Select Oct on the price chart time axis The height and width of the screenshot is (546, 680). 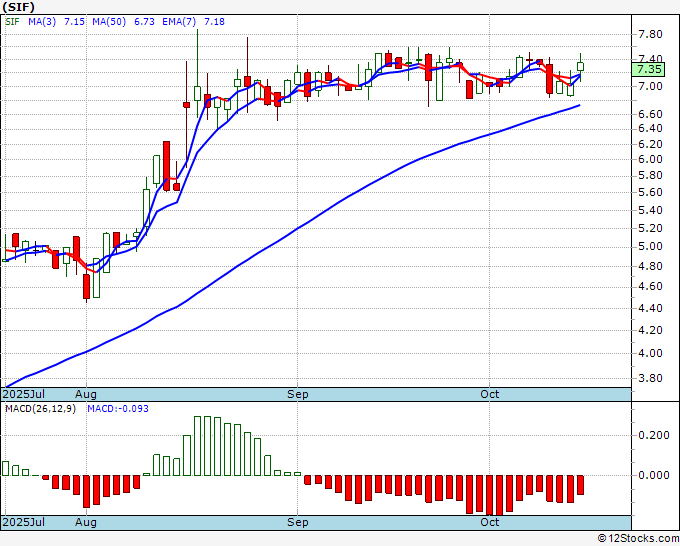[490, 394]
